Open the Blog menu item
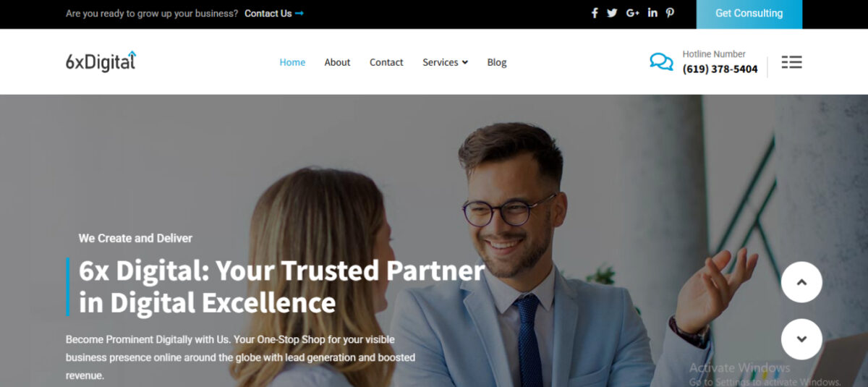 click(497, 62)
